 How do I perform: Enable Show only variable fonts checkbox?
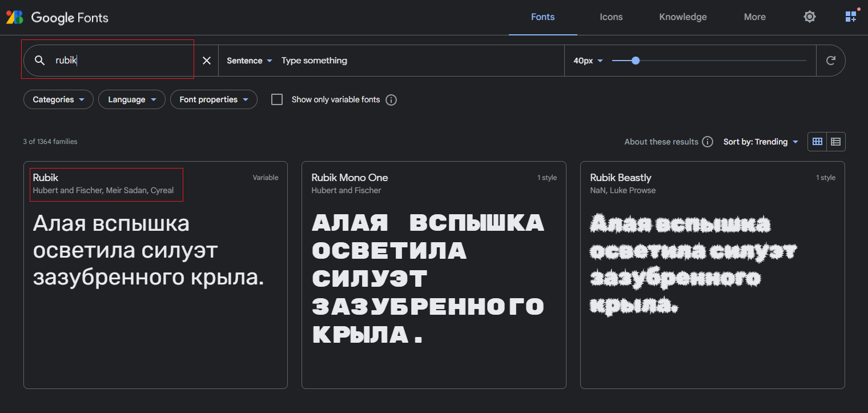[x=277, y=99]
